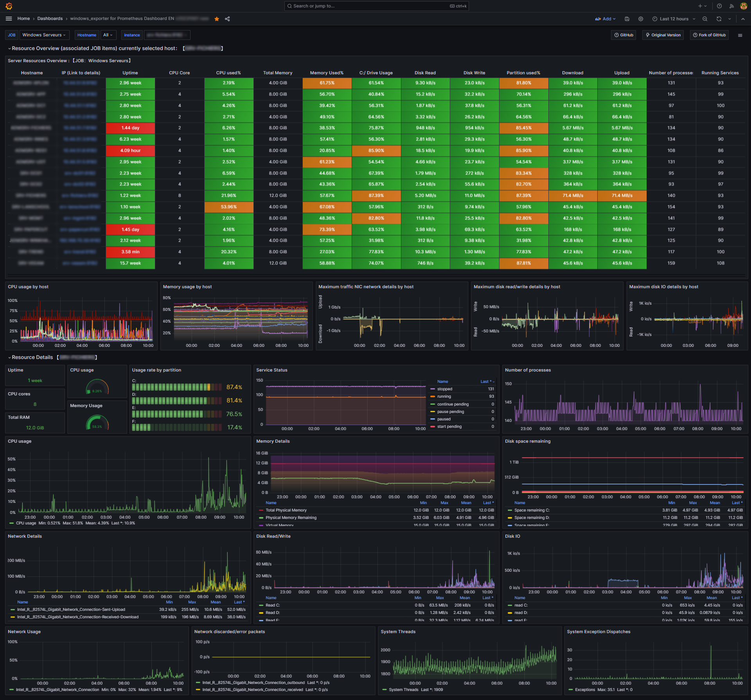Open the help question mark menu
Viewport: 751px width, 700px height.
(x=719, y=6)
